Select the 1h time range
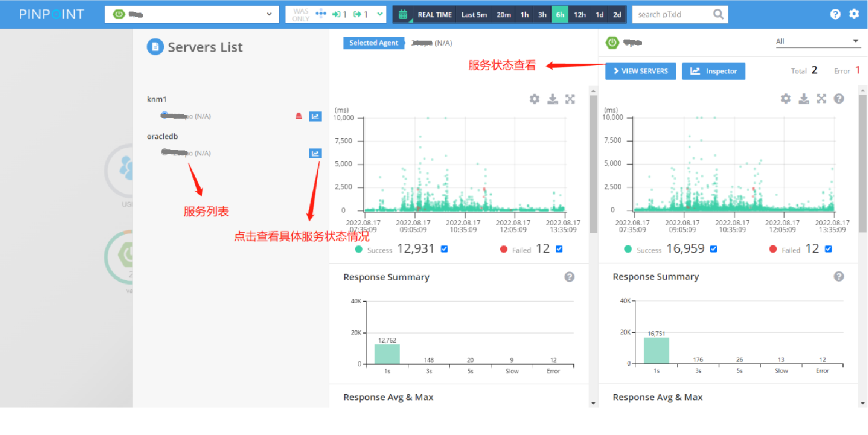 click(x=525, y=15)
